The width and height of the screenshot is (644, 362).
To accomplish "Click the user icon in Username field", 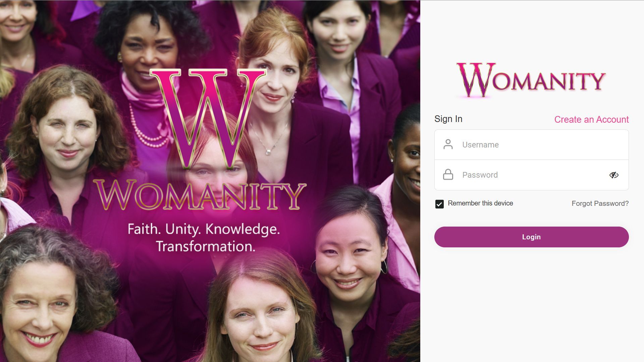I will (448, 144).
